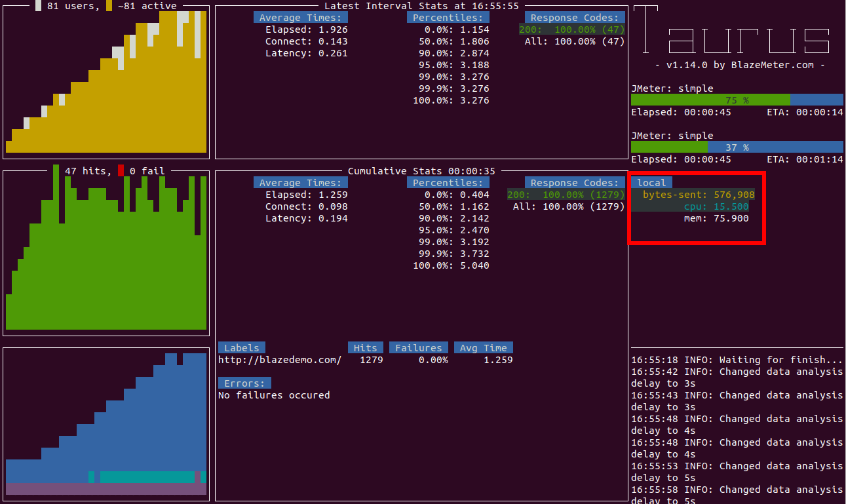Select the yellow active users graph
The image size is (846, 504).
pos(106,82)
